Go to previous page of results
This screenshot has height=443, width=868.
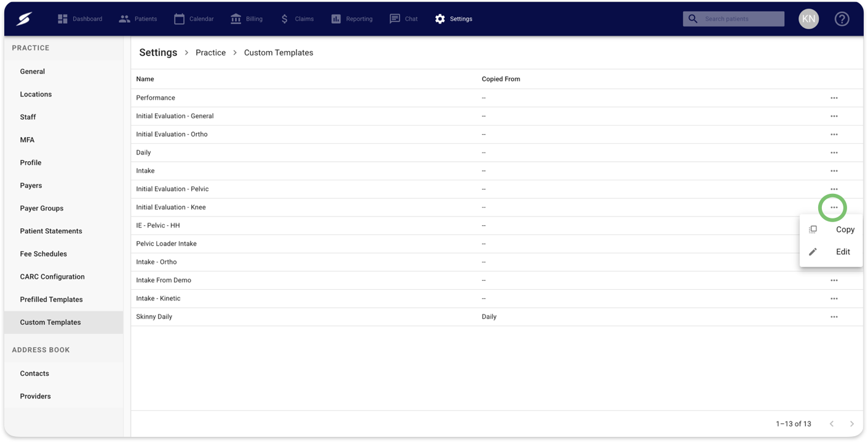pyautogui.click(x=832, y=424)
